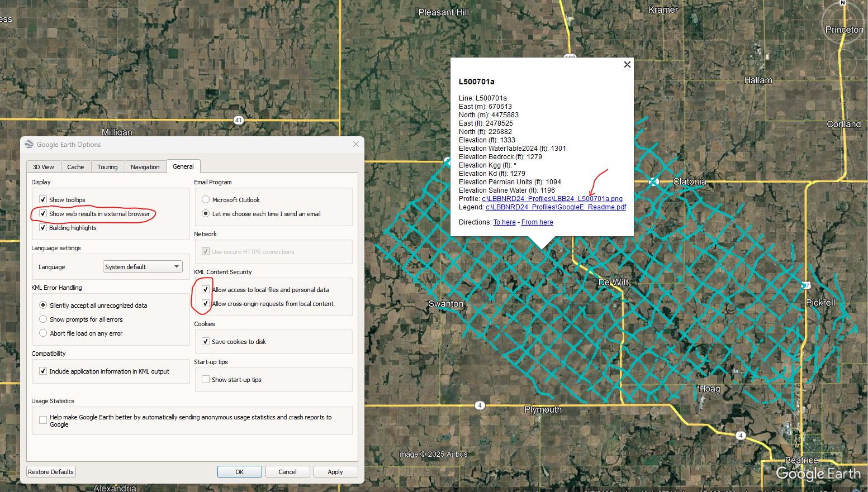The height and width of the screenshot is (492, 868).
Task: Click the Elevation Saline Water row
Action: 506,190
